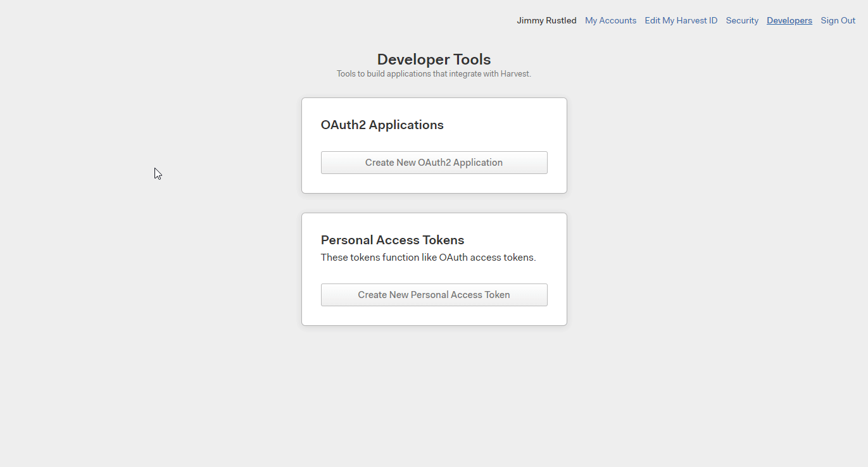Sign out of the Harvest account
868x467 pixels.
837,20
